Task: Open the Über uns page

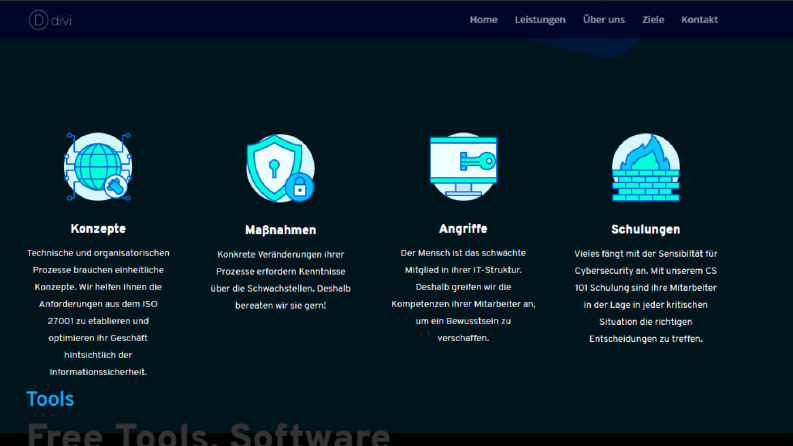Action: click(x=604, y=19)
